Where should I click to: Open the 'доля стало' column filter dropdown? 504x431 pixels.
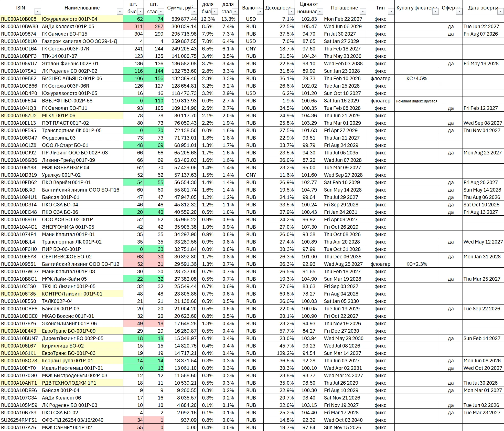tap(235, 12)
